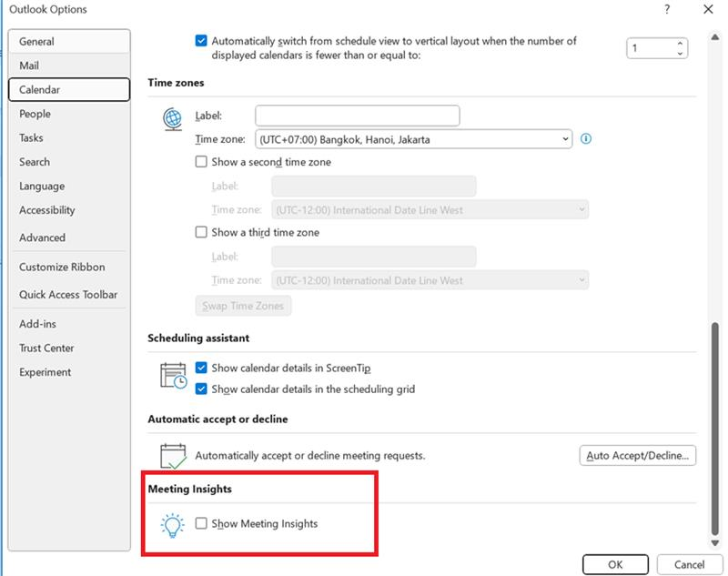Viewport: 728px width, 576px height.
Task: Click the globe icon beside Time zones
Action: (x=173, y=119)
